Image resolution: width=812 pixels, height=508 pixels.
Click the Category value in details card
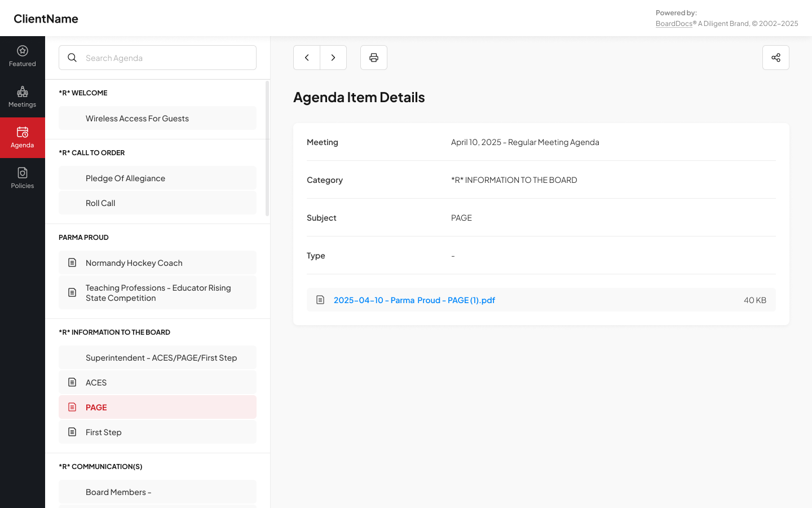click(x=514, y=180)
